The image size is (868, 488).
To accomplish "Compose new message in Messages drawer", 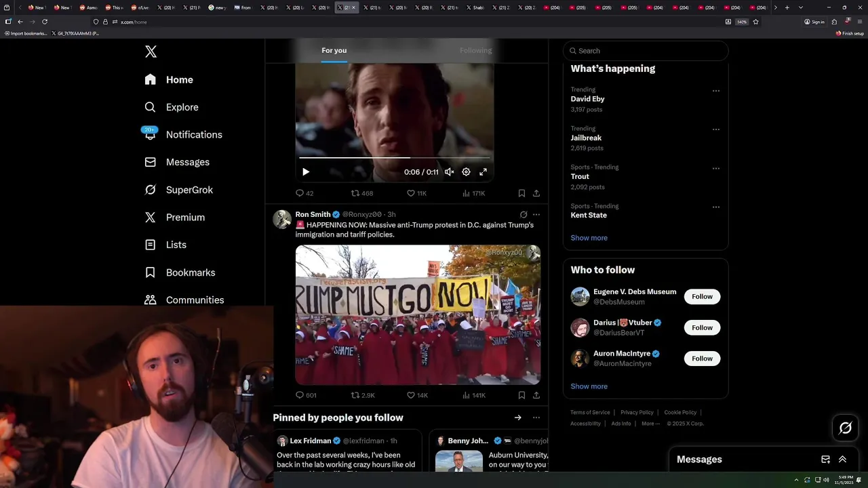I will 825,459.
